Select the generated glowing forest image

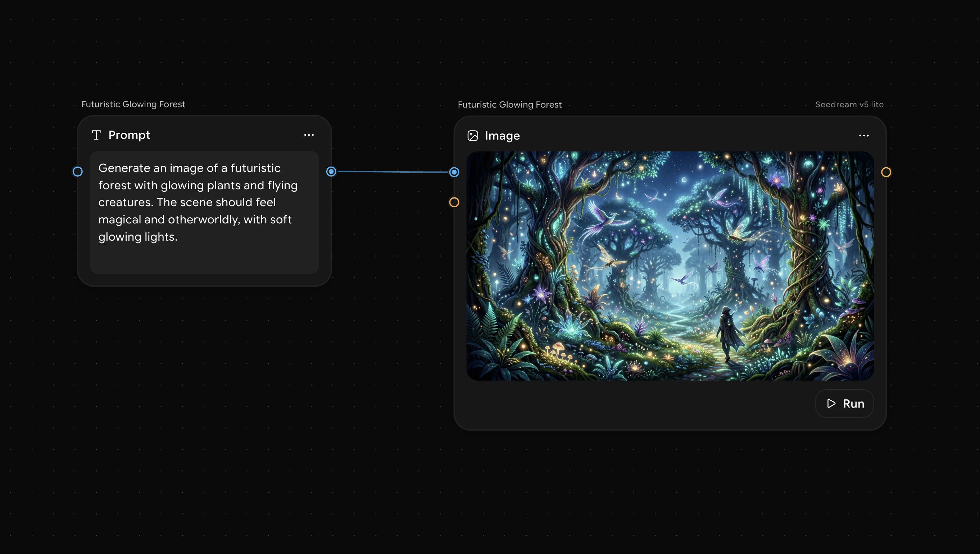670,265
